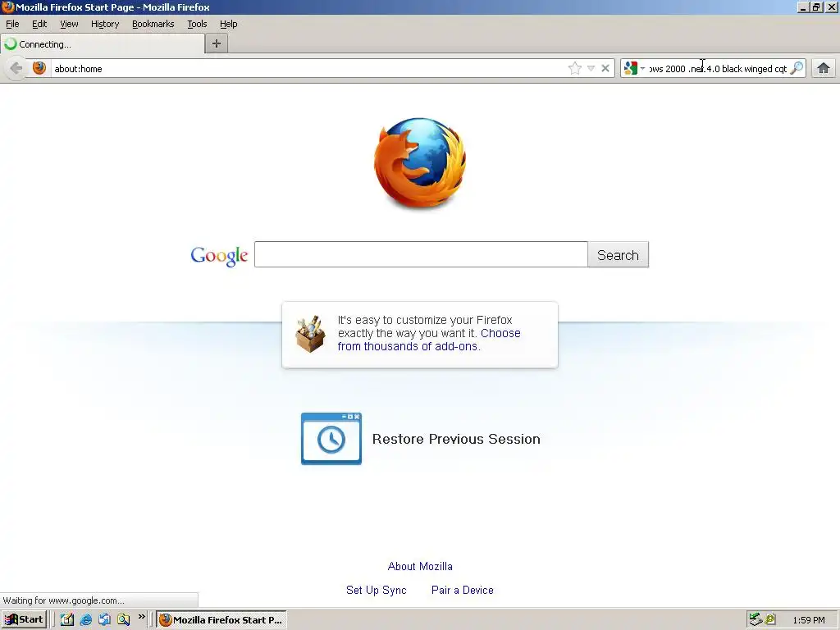
Task: Minimize the Firefox window
Action: pyautogui.click(x=803, y=7)
